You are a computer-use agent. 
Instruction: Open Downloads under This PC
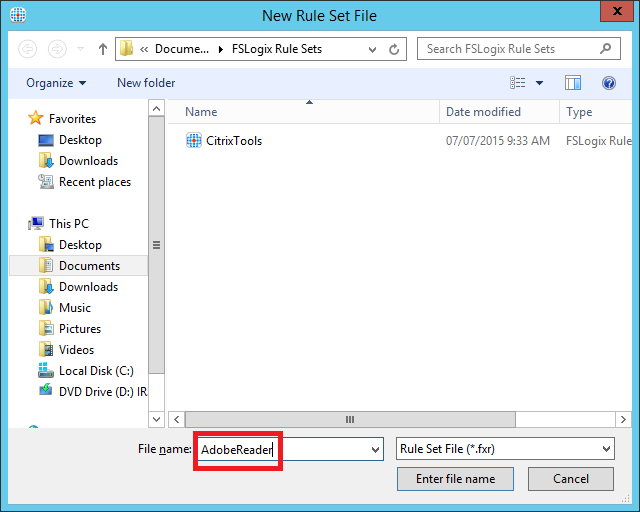click(x=89, y=287)
